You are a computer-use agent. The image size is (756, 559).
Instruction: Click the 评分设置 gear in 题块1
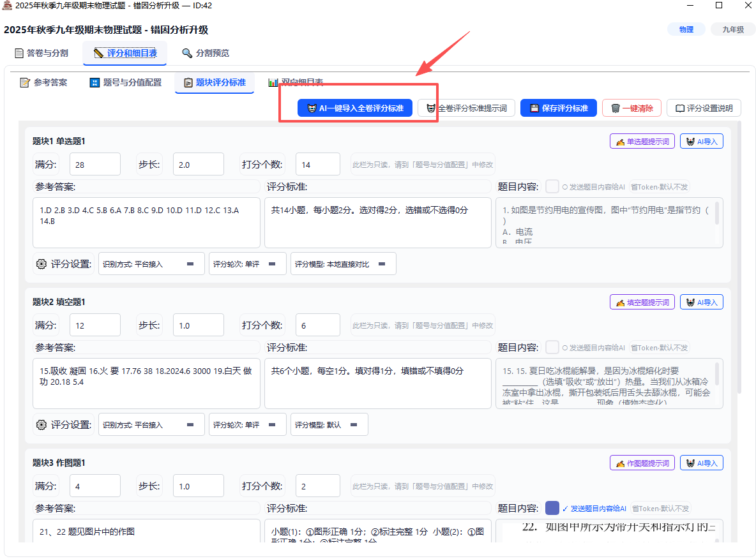pos(42,264)
